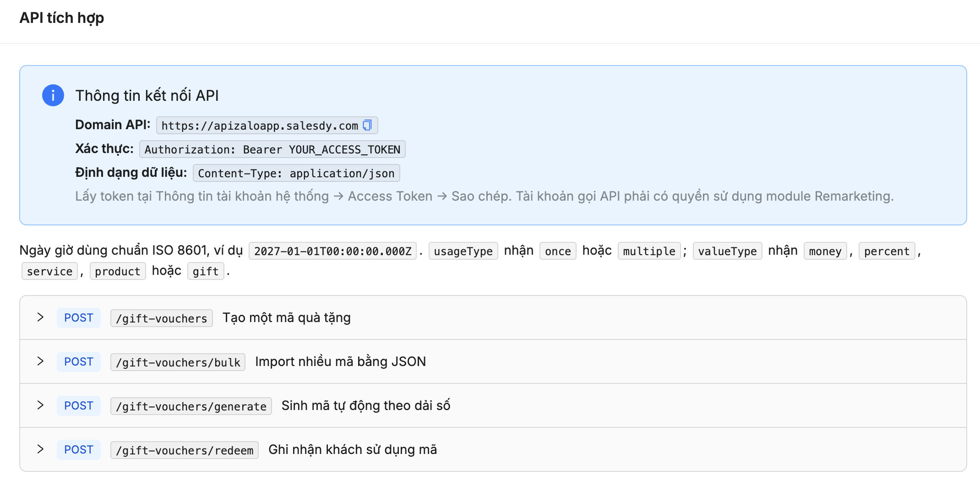Screen dimensions: 980x481
Task: Select the https://apizaloapp.salesdy.com domain text
Action: [x=260, y=126]
